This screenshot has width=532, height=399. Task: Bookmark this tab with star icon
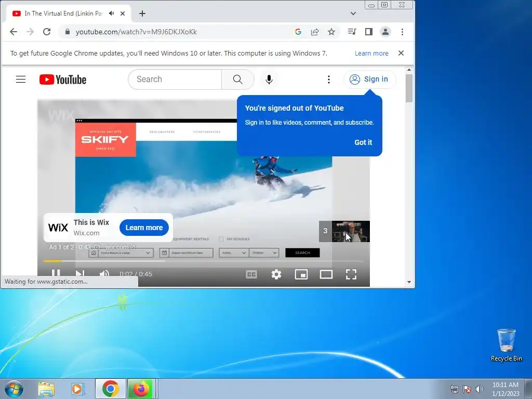(331, 32)
